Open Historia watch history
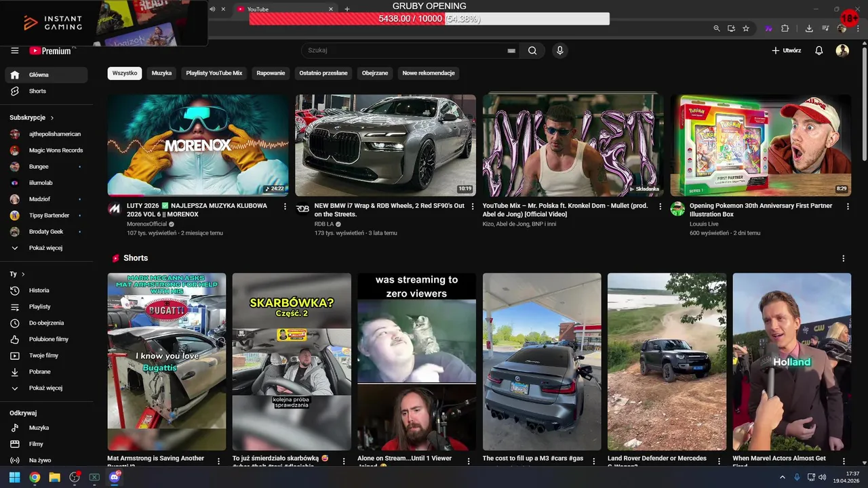The image size is (868, 488). coord(46,290)
